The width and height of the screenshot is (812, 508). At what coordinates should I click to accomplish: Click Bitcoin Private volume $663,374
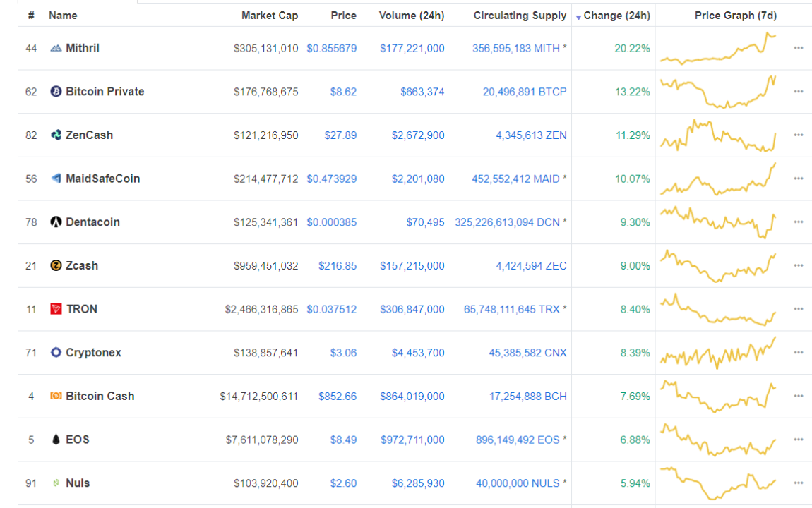422,92
